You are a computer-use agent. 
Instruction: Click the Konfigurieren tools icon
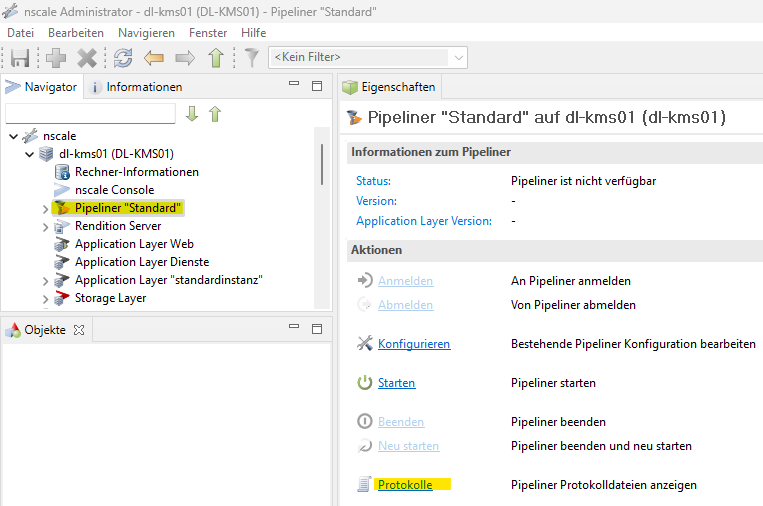click(x=364, y=344)
